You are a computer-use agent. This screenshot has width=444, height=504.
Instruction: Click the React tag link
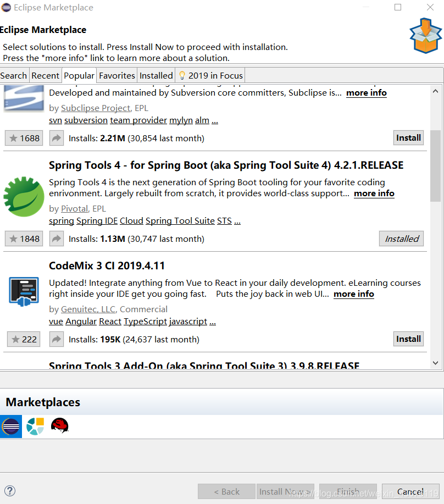(x=110, y=322)
